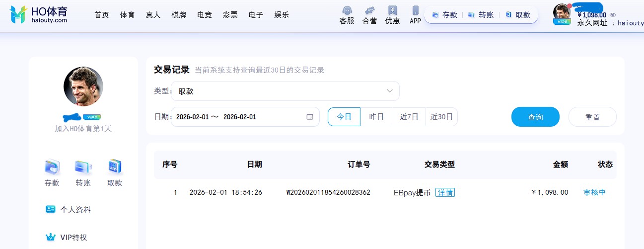Select the 近30日 date range option
This screenshot has width=644, height=249.
click(441, 117)
